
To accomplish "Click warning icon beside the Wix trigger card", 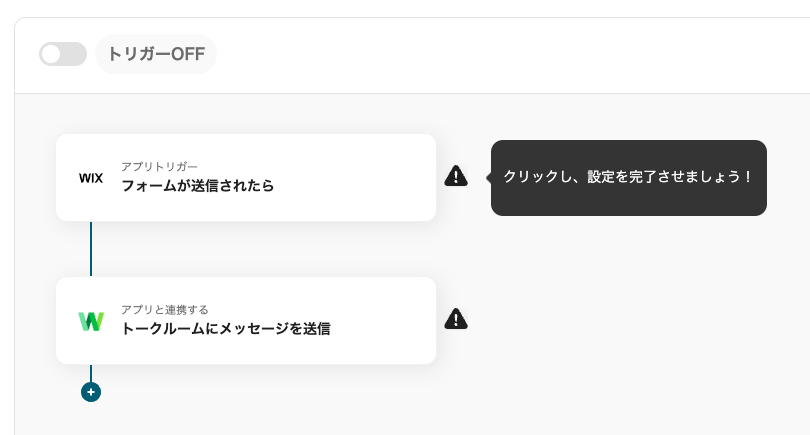I will [x=456, y=177].
